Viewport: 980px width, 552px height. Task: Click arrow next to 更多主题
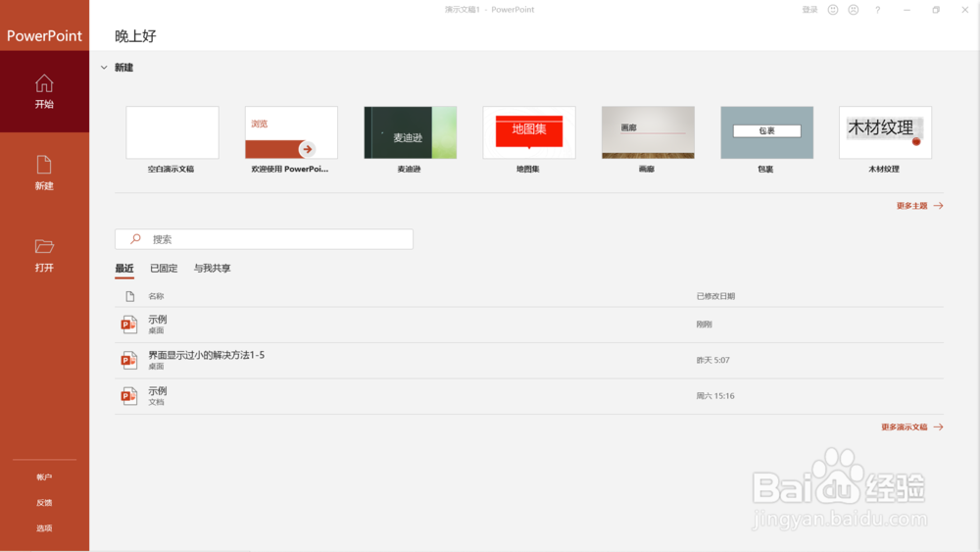[938, 206]
